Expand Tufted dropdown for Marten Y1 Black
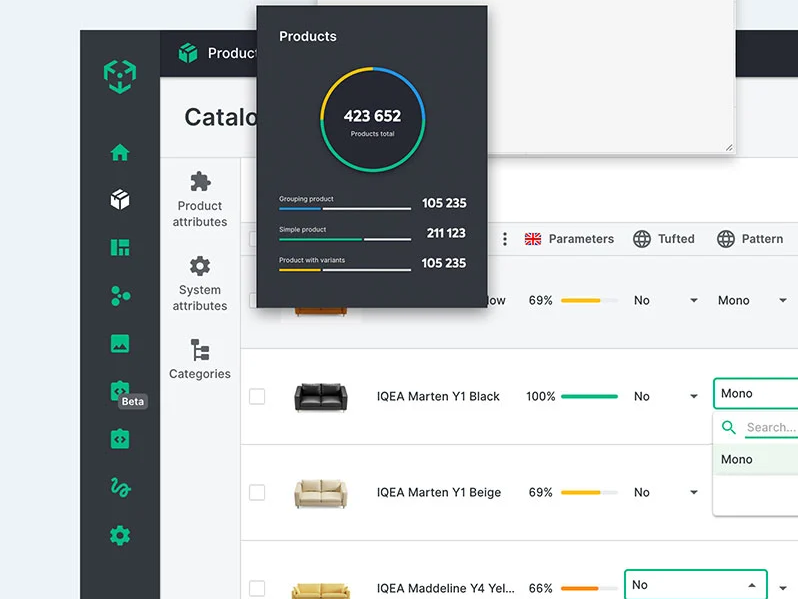 coord(693,397)
